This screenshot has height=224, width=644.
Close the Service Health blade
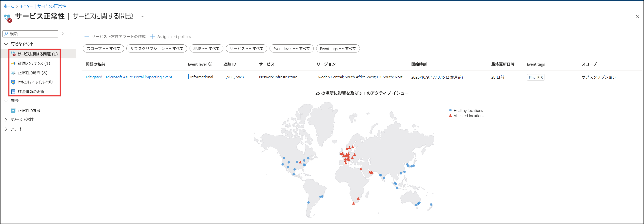pyautogui.click(x=637, y=17)
